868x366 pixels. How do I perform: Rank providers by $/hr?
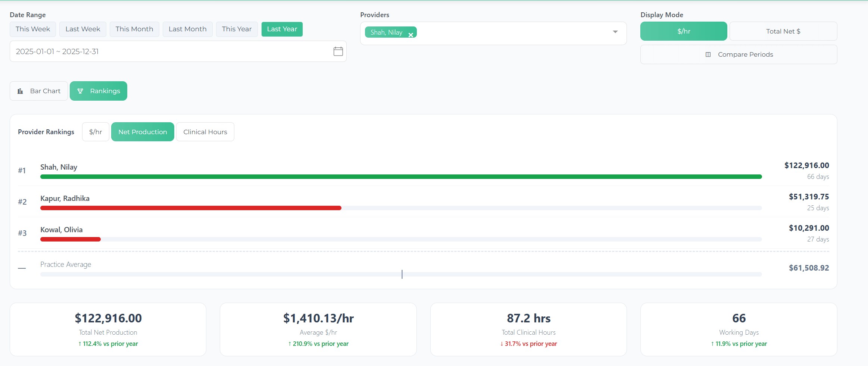click(x=96, y=132)
